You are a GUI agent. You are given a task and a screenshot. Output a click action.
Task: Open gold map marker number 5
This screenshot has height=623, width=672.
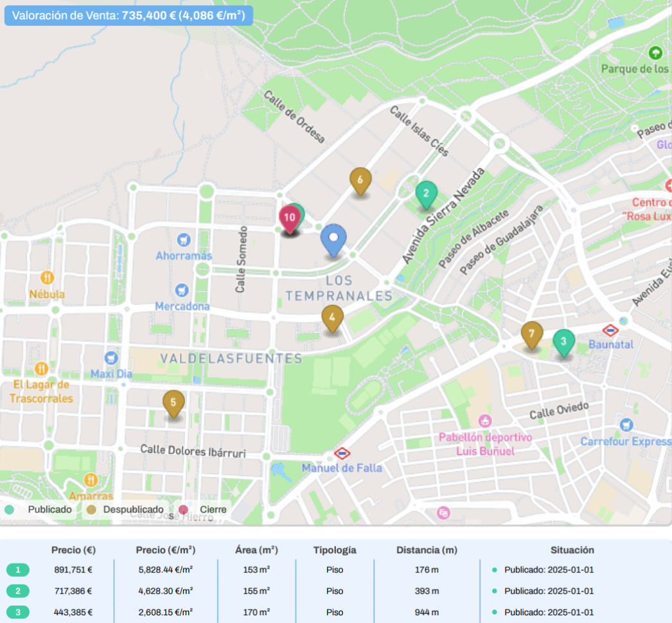173,402
